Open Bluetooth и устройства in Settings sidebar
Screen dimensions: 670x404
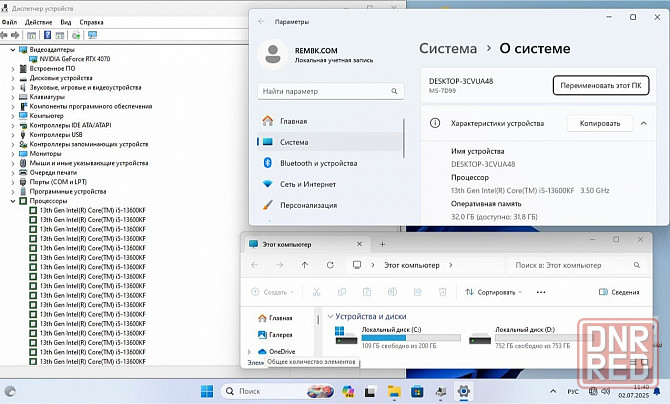(329, 163)
